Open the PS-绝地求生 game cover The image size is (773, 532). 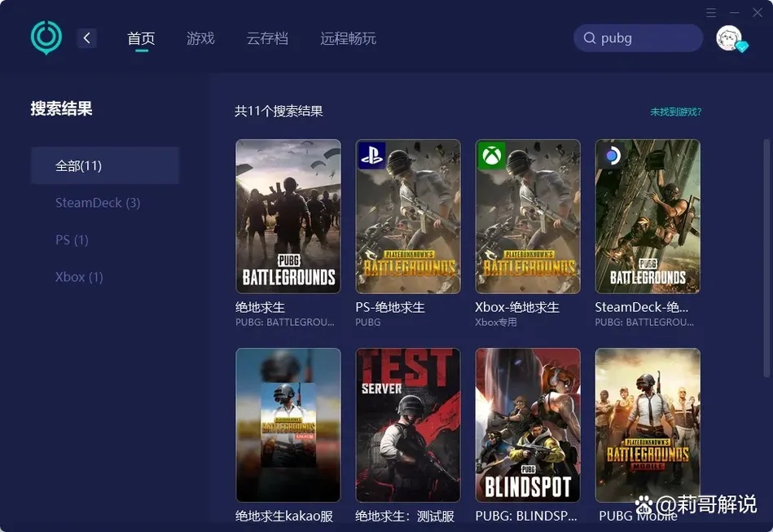point(408,217)
